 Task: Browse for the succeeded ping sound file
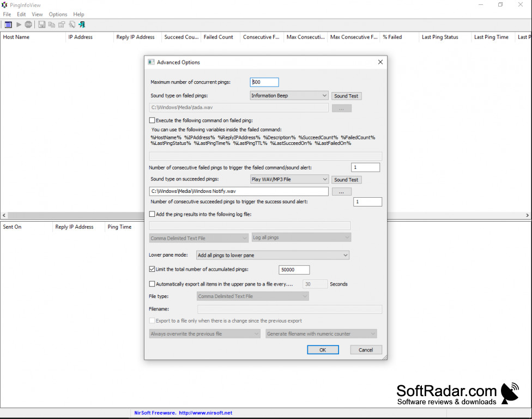pyautogui.click(x=341, y=192)
